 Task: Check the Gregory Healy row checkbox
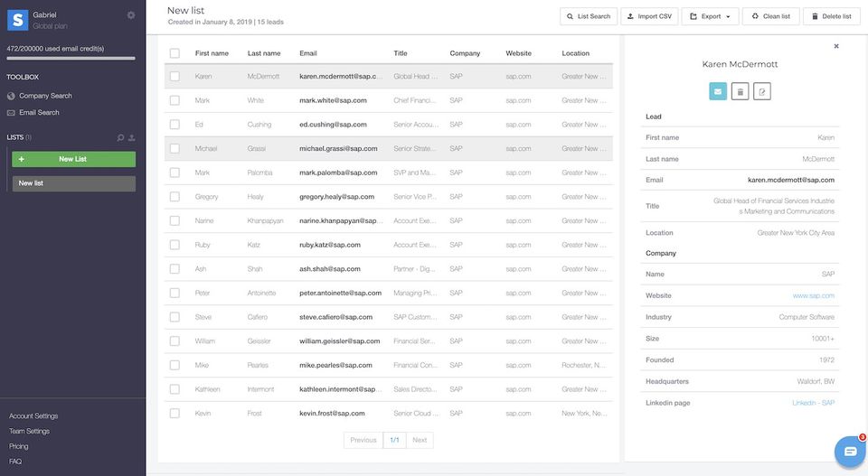pos(175,197)
